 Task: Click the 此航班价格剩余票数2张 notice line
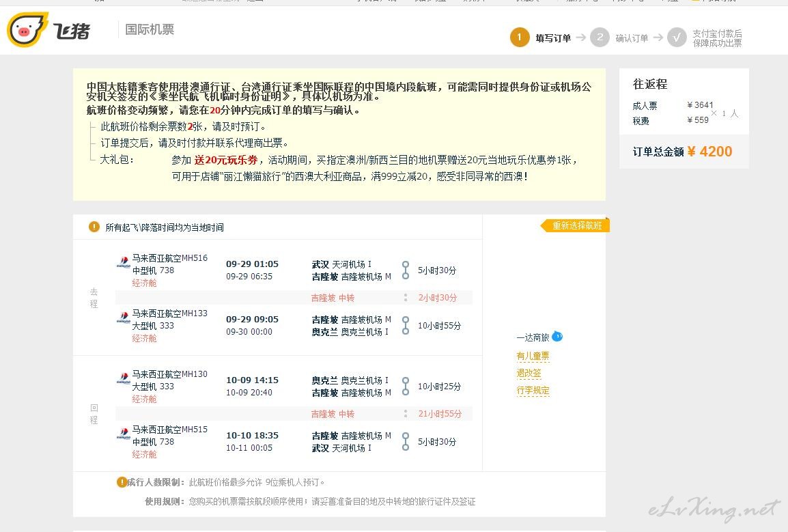click(184, 127)
